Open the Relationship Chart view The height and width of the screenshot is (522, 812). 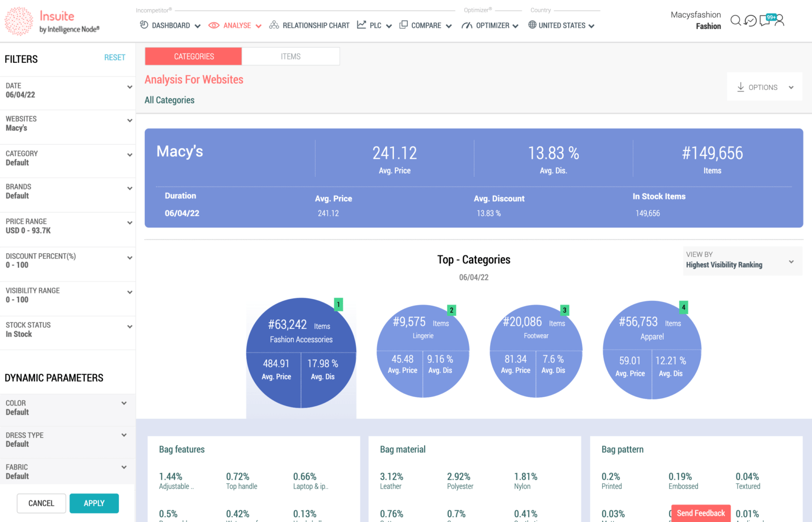coord(274,24)
